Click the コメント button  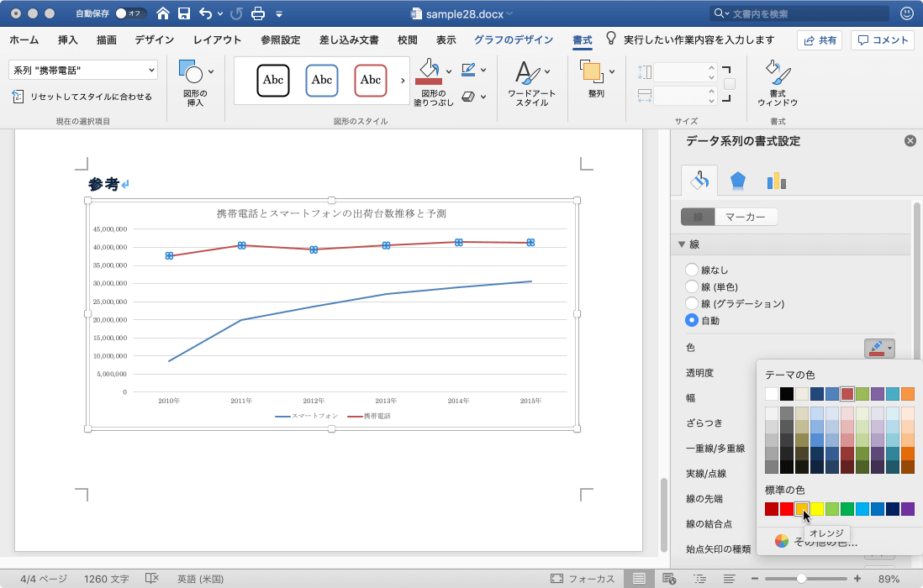(x=883, y=40)
